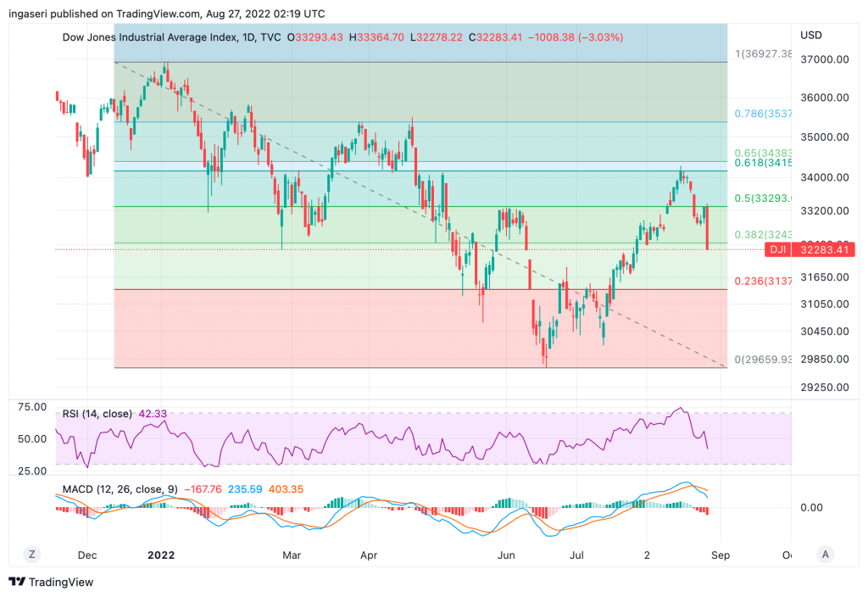This screenshot has width=868, height=597.
Task: Click the 0.236 Fibonacci level label
Action: point(764,281)
